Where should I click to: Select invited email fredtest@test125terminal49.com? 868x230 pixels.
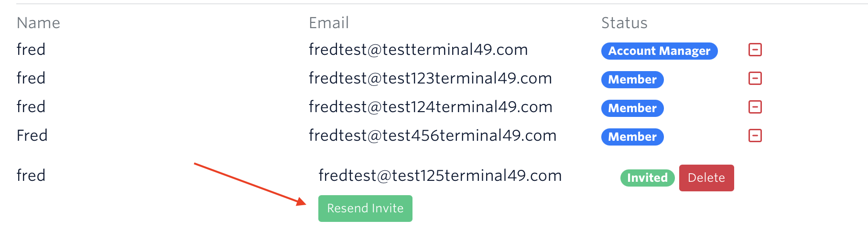pos(440,176)
